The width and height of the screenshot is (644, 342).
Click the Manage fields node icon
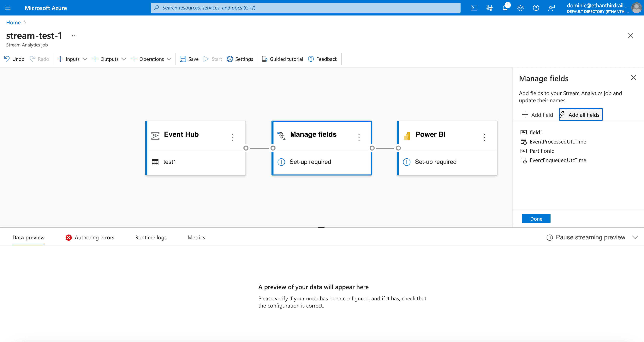[282, 135]
